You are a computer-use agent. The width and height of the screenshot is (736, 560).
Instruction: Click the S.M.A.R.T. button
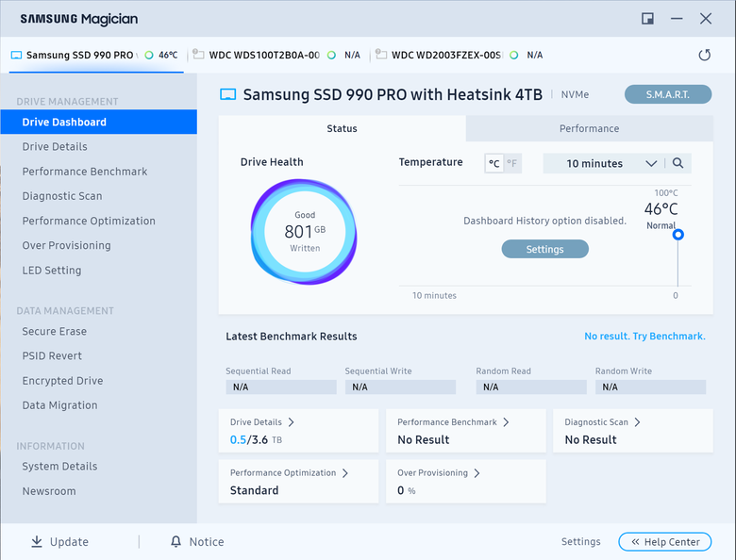[667, 94]
